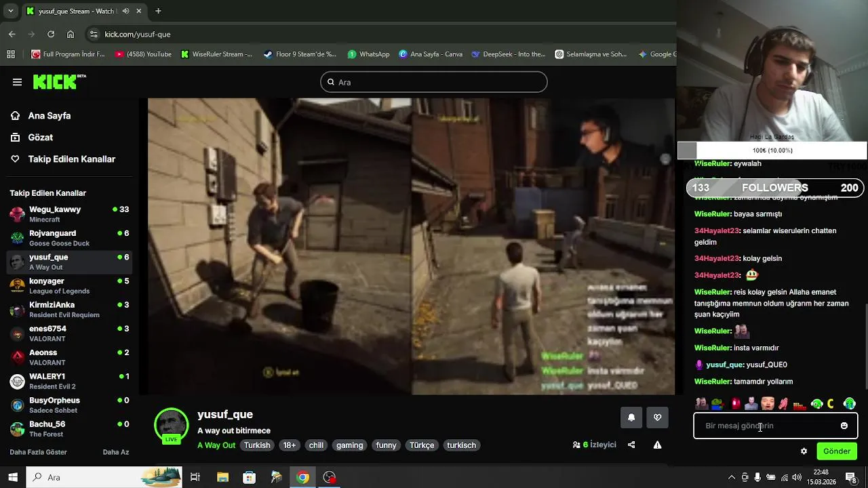Go back to previous page
The image size is (868, 488).
[12, 34]
